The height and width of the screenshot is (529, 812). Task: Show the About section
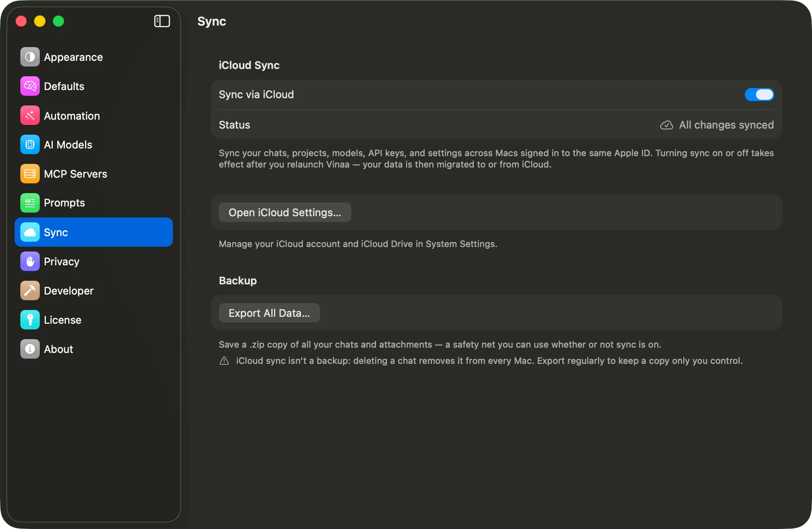(94, 349)
